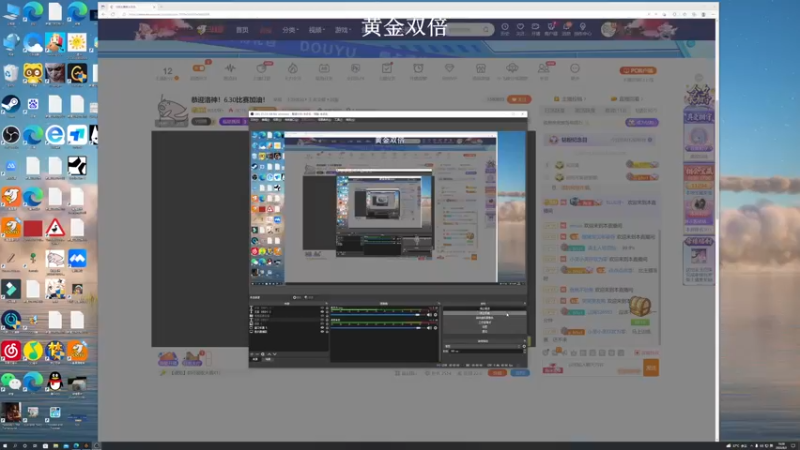Launch NetEase Cloud Music from desktop
Screen dimensions: 800x450
coord(11,351)
